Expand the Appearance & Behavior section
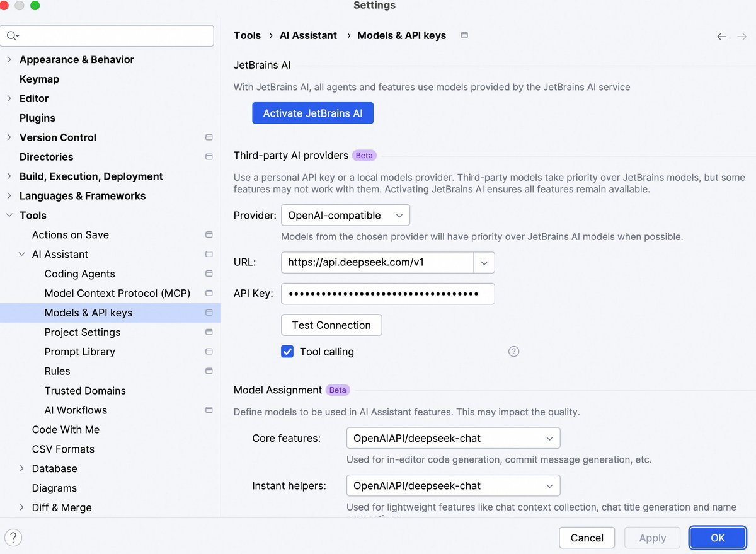 click(9, 59)
